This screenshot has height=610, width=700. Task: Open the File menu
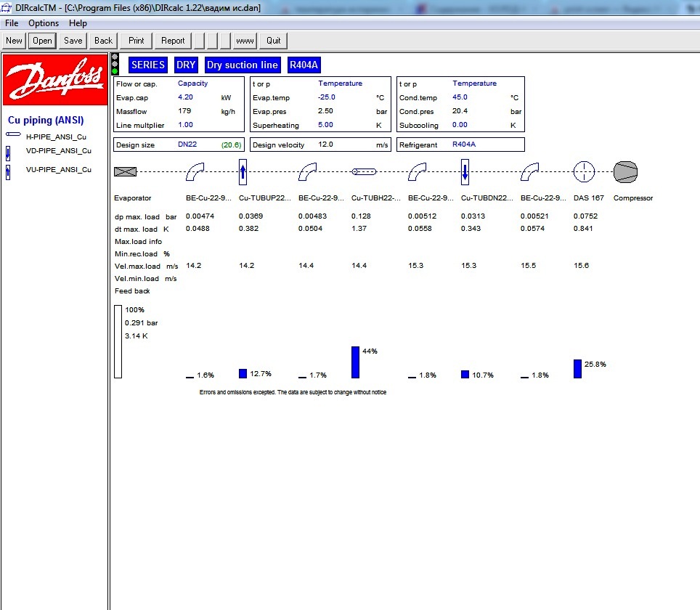(x=12, y=23)
